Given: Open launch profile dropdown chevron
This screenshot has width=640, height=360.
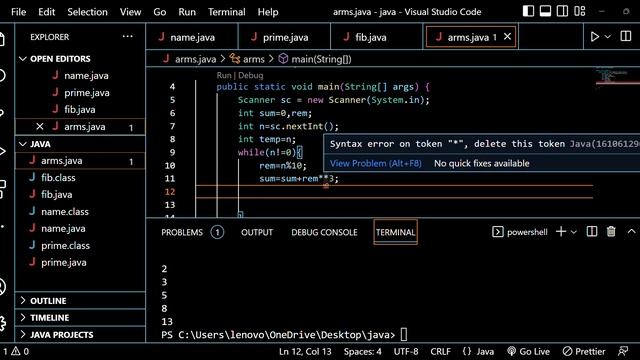Looking at the screenshot, I should [573, 232].
